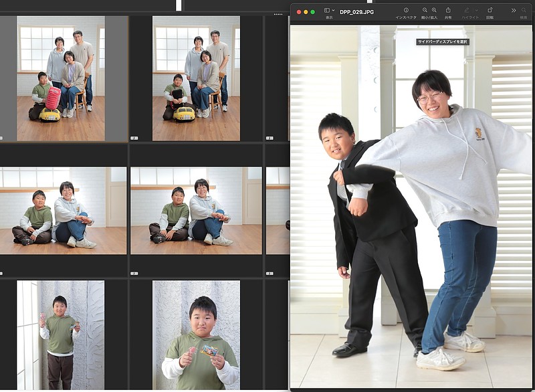Select first thumbnail of two people sitting on floor
Screen dimensions: 535x392
click(62, 210)
